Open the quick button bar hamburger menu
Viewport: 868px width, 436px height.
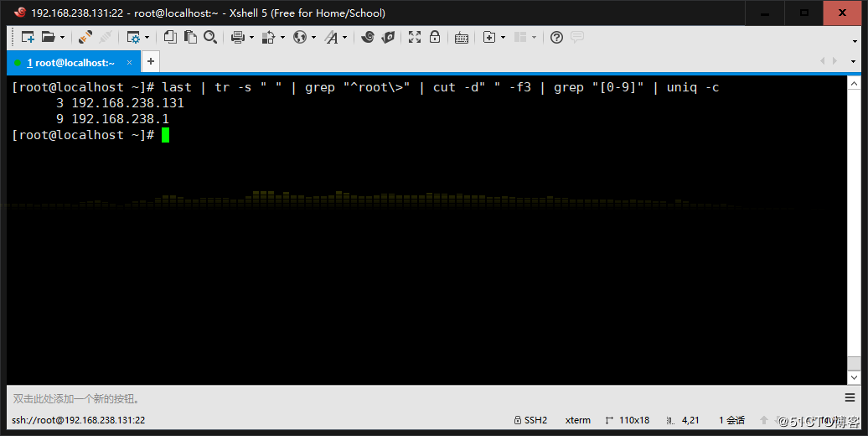coord(850,398)
